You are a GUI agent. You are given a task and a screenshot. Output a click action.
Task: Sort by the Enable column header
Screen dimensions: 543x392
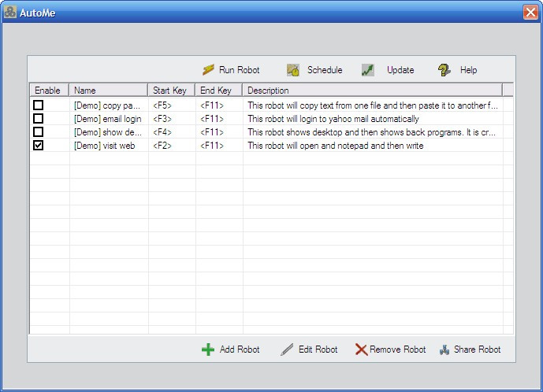coord(50,91)
